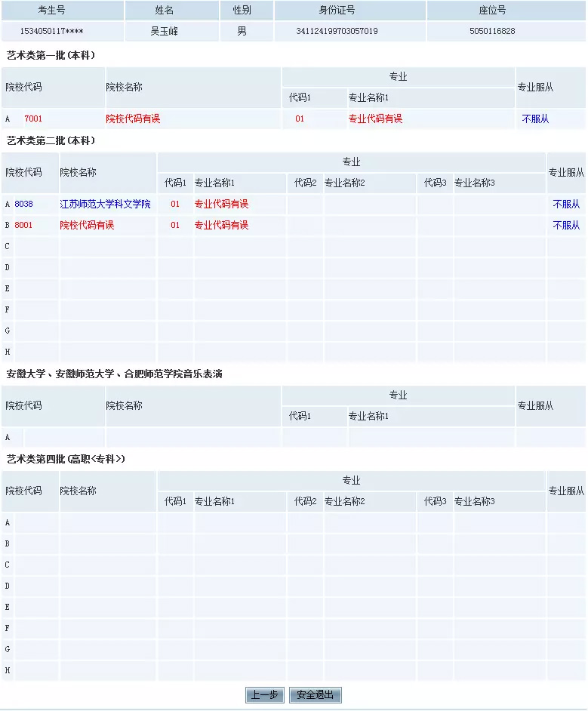Click the 考生号 column header

[x=51, y=10]
